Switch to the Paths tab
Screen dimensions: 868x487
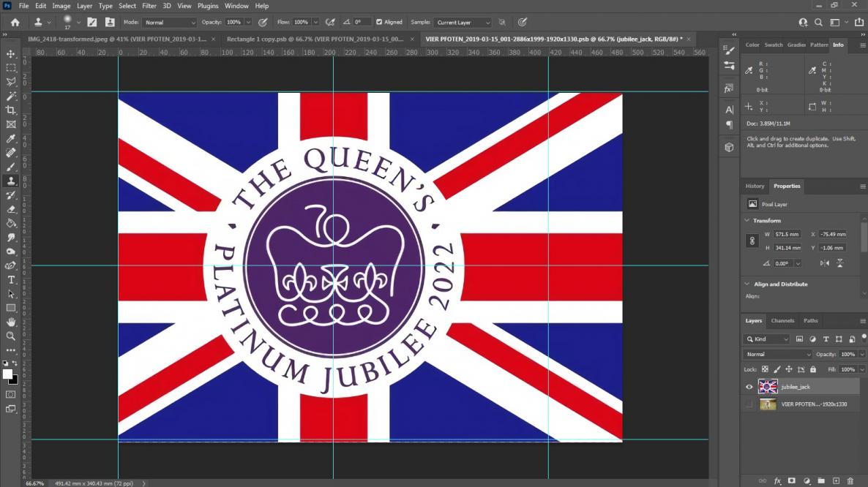coord(810,320)
